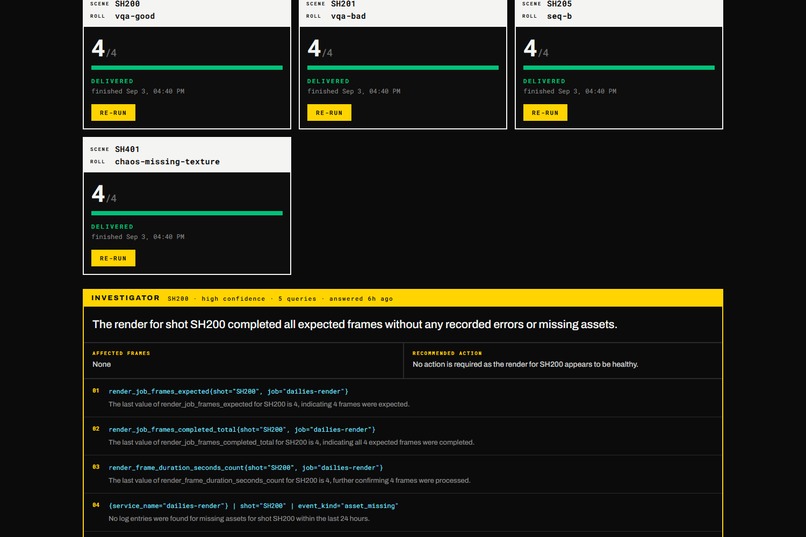Screen dimensions: 806x537
Task: Click the SH401 card progress bar
Action: [187, 213]
